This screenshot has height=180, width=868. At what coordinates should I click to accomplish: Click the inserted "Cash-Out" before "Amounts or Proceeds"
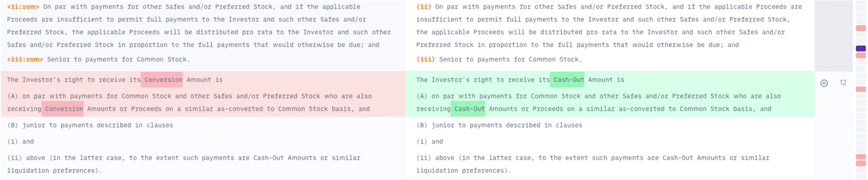pos(470,109)
